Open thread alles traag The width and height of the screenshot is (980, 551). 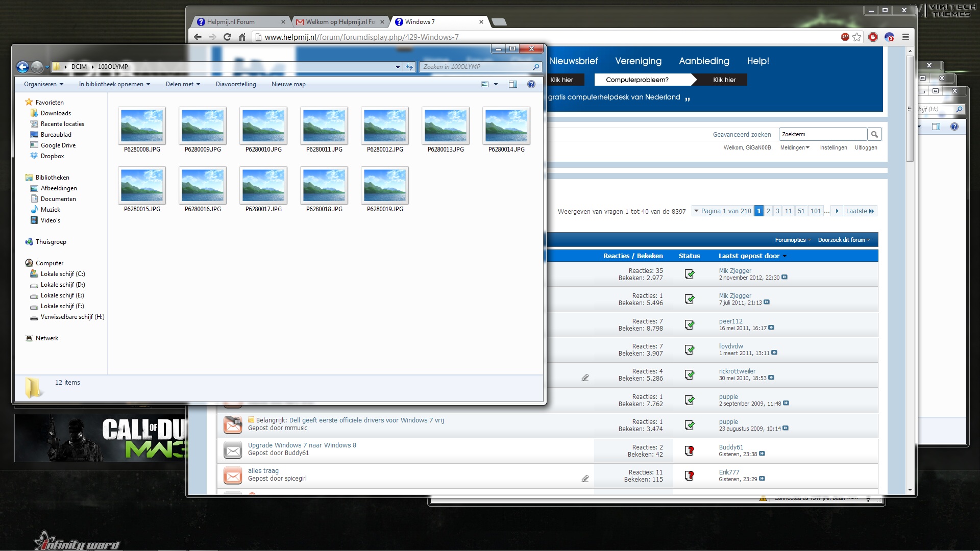[x=263, y=471]
